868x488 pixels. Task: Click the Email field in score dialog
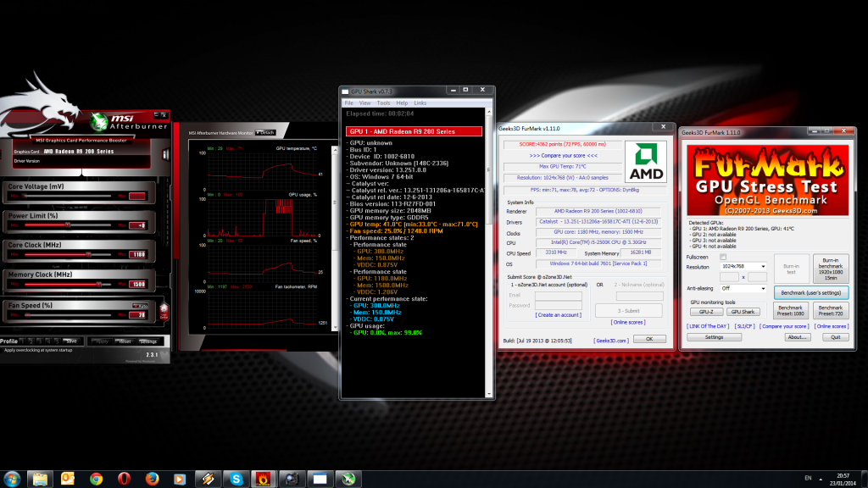[x=558, y=296]
